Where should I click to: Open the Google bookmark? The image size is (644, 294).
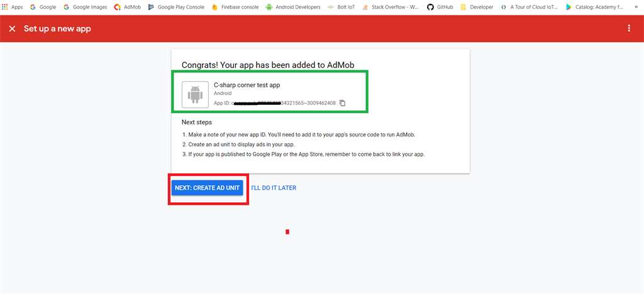(43, 7)
